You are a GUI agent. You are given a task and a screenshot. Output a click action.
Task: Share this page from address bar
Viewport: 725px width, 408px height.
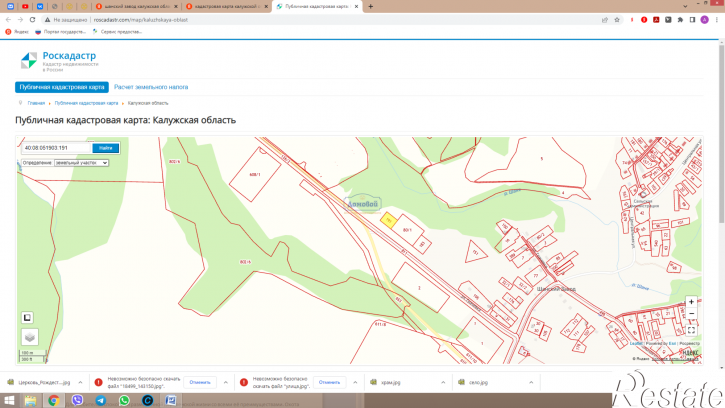(605, 20)
